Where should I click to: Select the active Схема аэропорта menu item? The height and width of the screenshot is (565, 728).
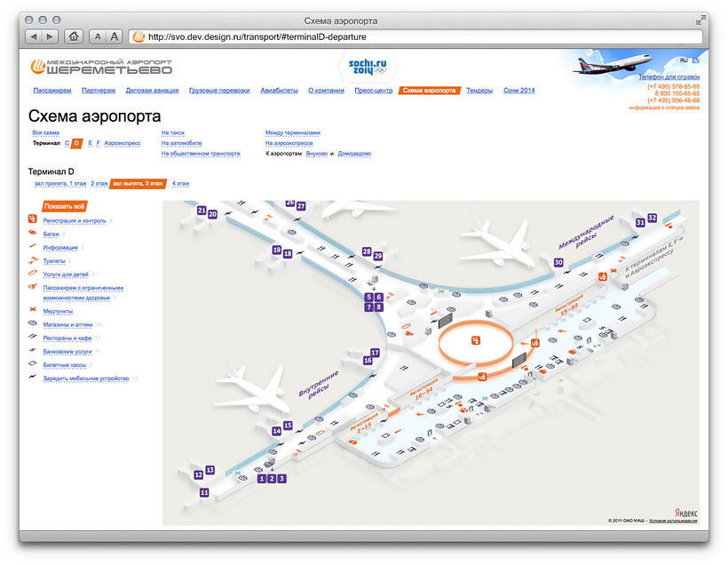[x=430, y=90]
